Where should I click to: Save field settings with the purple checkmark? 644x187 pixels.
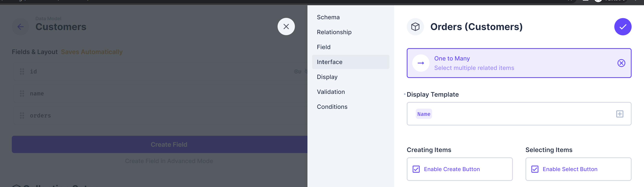(x=623, y=27)
